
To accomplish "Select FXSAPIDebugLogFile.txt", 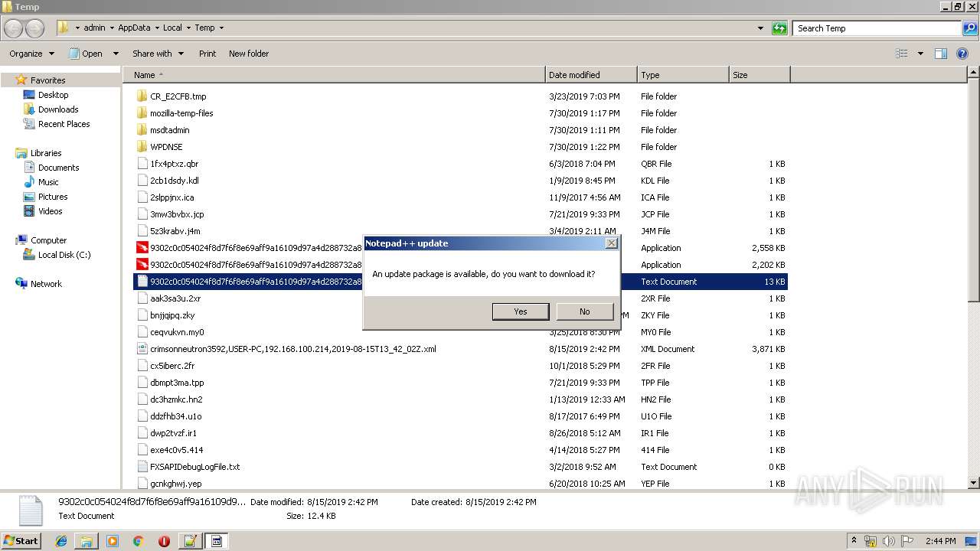I will click(194, 467).
